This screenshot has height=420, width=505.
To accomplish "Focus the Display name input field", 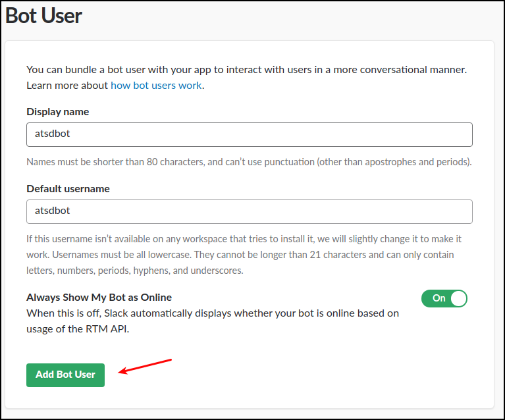I will 249,134.
